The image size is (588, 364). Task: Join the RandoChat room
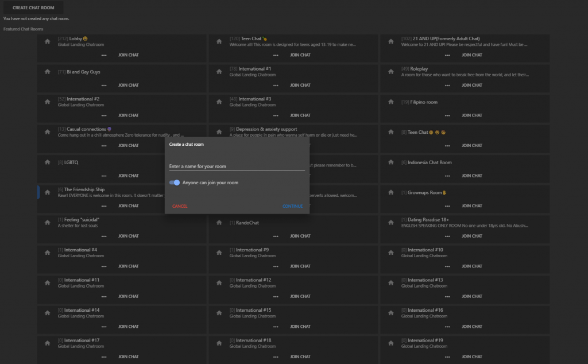(300, 236)
